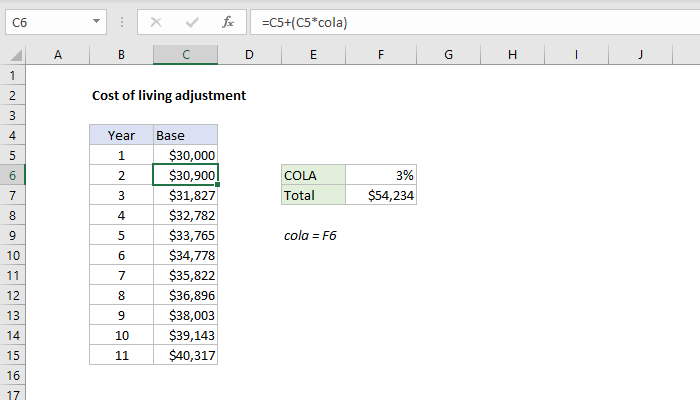Select column C header
This screenshot has width=700, height=400.
pos(185,55)
